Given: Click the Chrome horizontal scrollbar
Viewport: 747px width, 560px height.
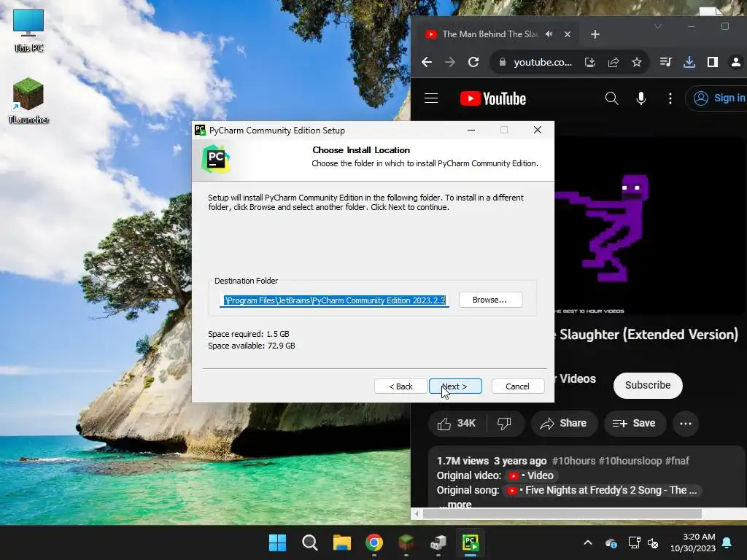Looking at the screenshot, I should tap(562, 514).
